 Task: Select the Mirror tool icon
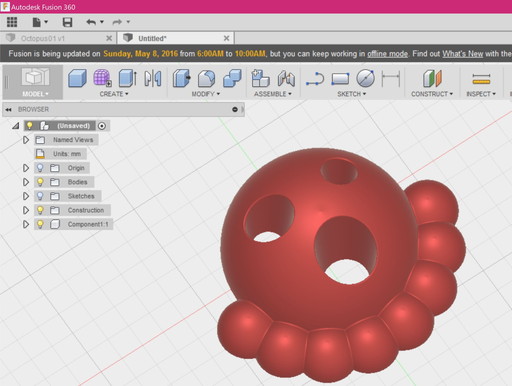[x=153, y=78]
